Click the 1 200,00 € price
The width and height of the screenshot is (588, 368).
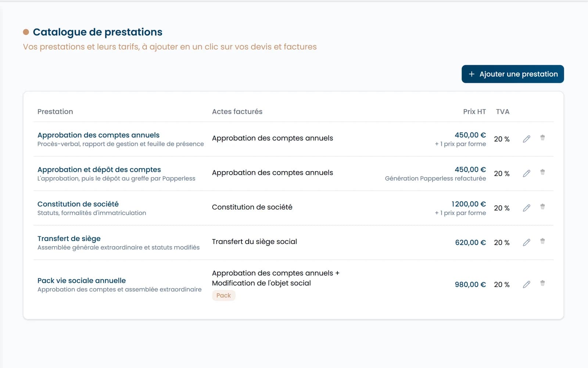[x=469, y=204]
